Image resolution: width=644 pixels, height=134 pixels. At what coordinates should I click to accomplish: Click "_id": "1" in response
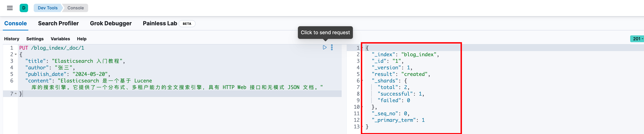pos(387,61)
